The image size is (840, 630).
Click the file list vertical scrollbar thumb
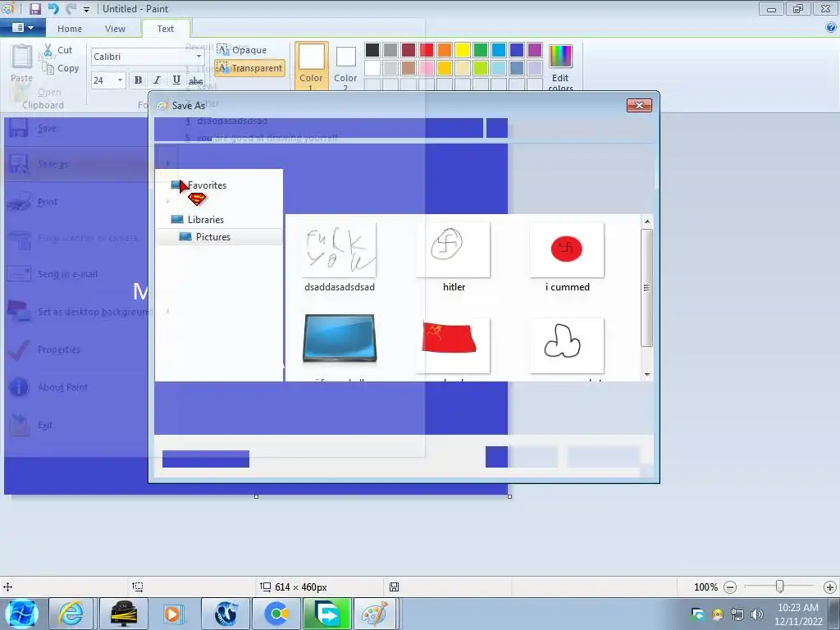pyautogui.click(x=646, y=288)
